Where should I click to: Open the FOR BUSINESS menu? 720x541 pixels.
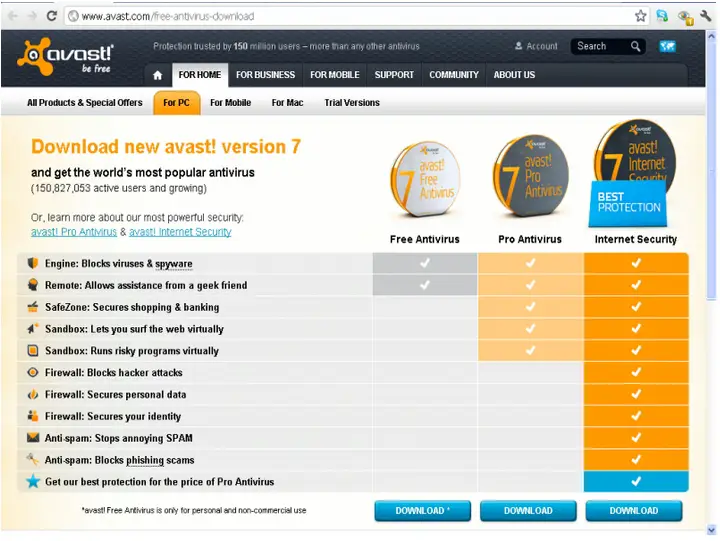265,75
